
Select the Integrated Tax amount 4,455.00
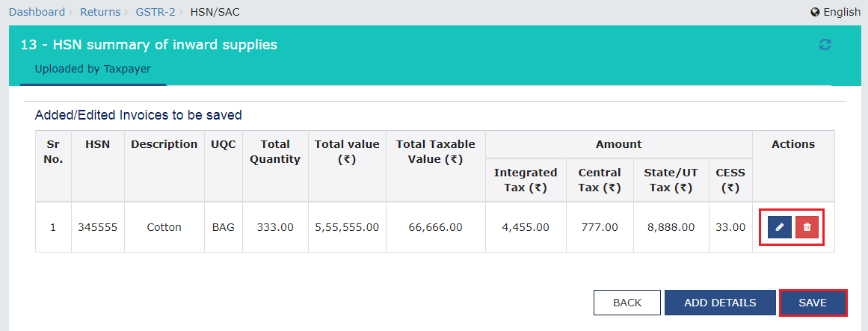pos(525,227)
